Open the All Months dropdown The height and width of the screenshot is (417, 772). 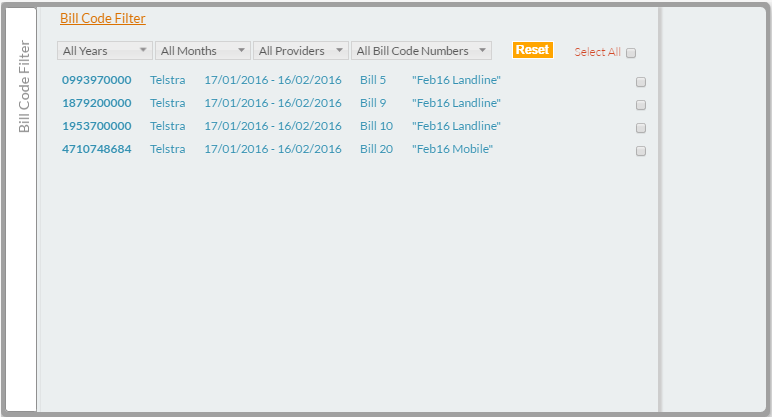[202, 51]
